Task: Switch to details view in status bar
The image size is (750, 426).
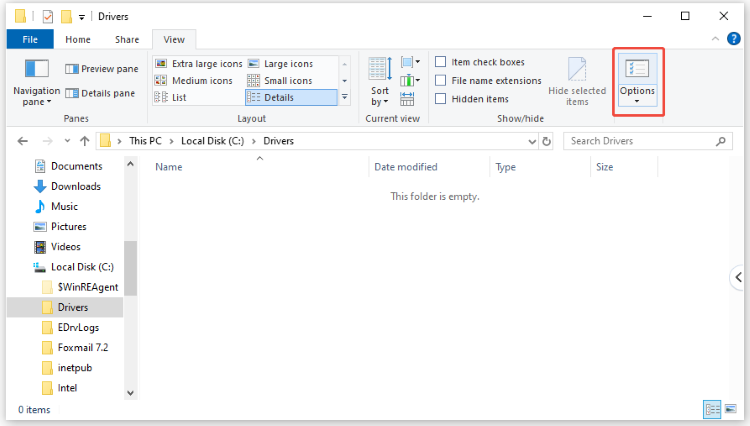Action: click(x=712, y=410)
